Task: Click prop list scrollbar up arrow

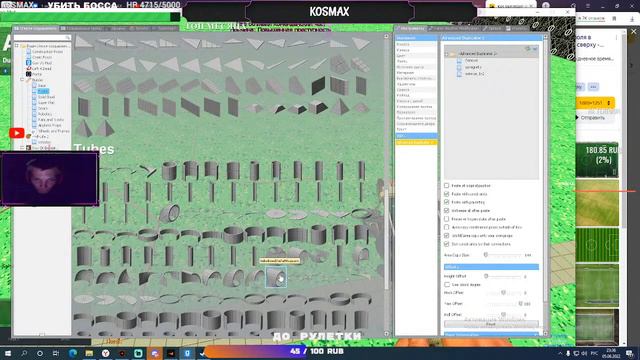Action: click(x=387, y=36)
